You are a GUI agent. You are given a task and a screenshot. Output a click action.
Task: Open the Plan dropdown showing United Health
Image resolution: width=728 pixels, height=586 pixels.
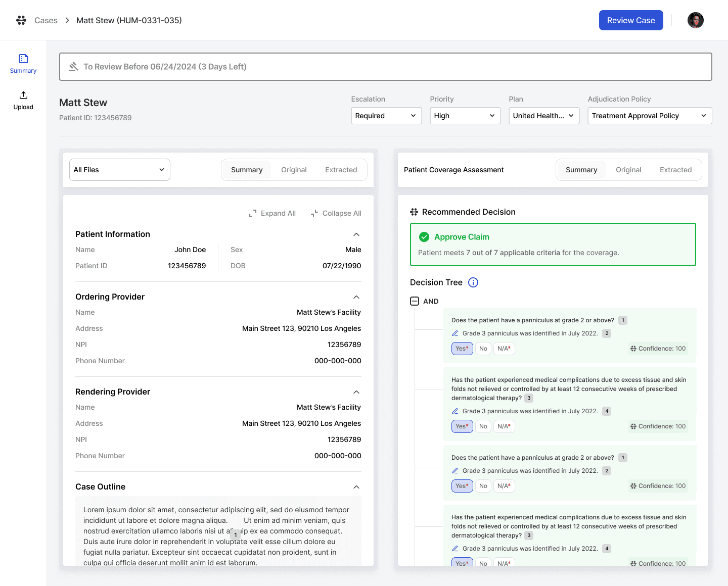pyautogui.click(x=544, y=116)
